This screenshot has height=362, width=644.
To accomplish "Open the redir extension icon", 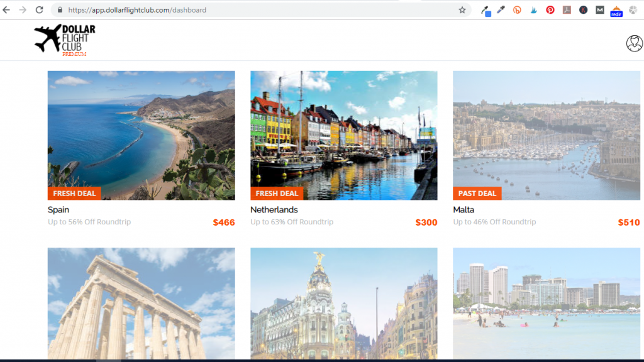I will [x=616, y=11].
